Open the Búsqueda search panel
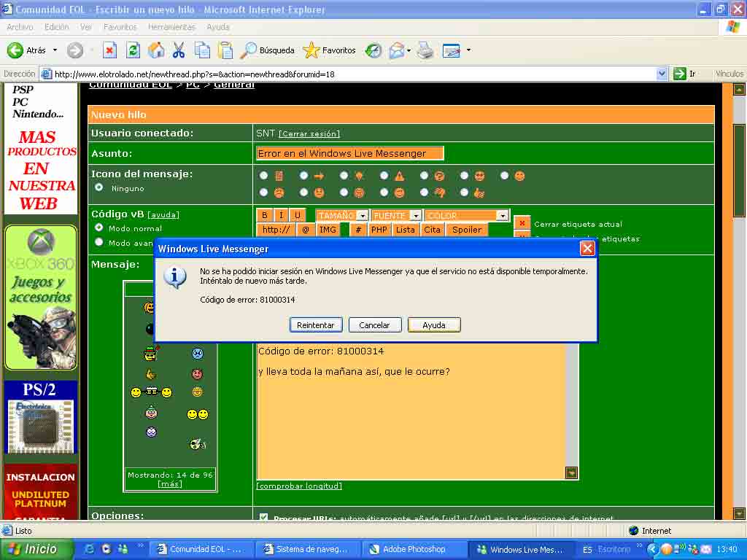The width and height of the screenshot is (747, 560). coord(267,50)
